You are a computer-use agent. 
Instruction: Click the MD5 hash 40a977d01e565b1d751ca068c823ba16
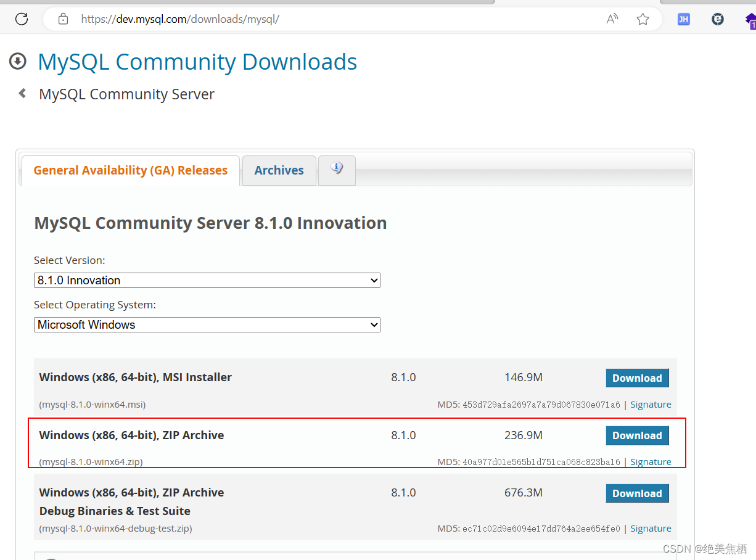click(x=541, y=462)
